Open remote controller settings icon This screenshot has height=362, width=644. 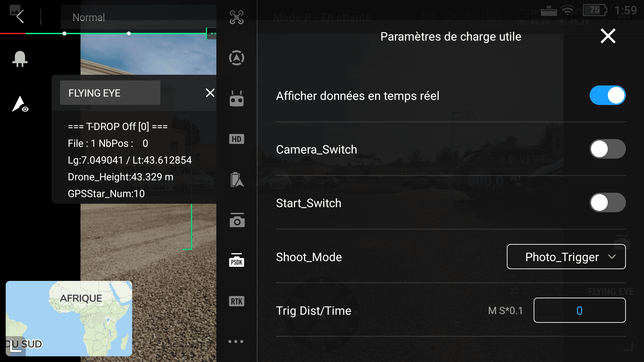236,99
